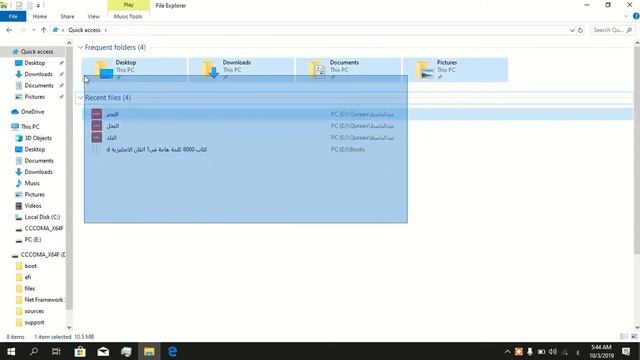Screen dimensions: 640x360
Task: Open pinned Downloads under Quick access
Action: point(38,74)
